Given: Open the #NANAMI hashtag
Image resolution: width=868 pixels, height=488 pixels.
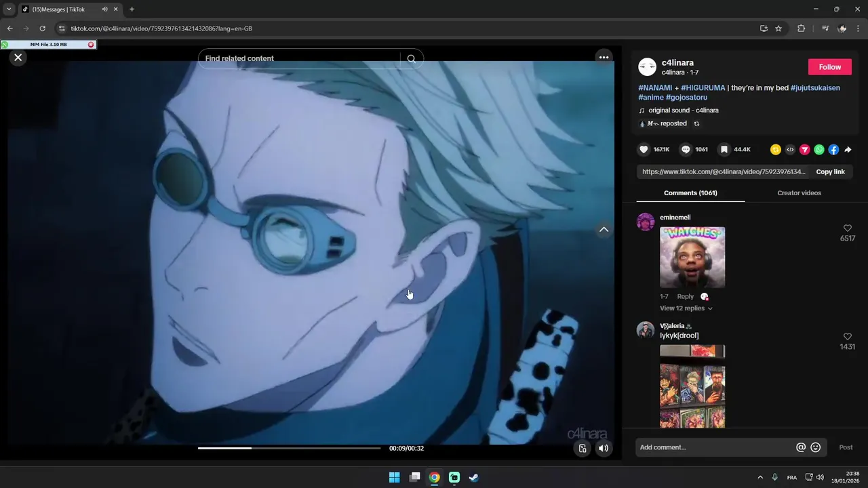Looking at the screenshot, I should pos(655,88).
